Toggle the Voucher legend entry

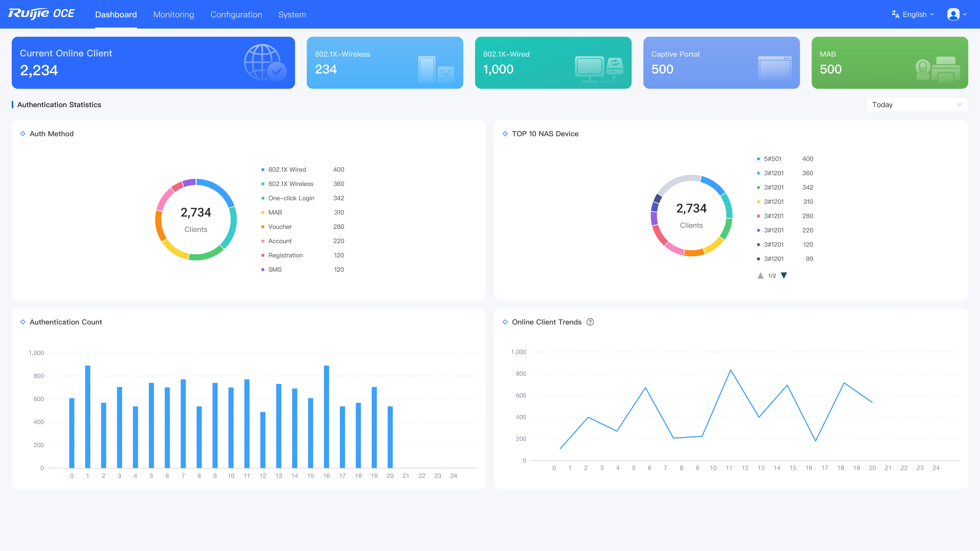[x=302, y=227]
